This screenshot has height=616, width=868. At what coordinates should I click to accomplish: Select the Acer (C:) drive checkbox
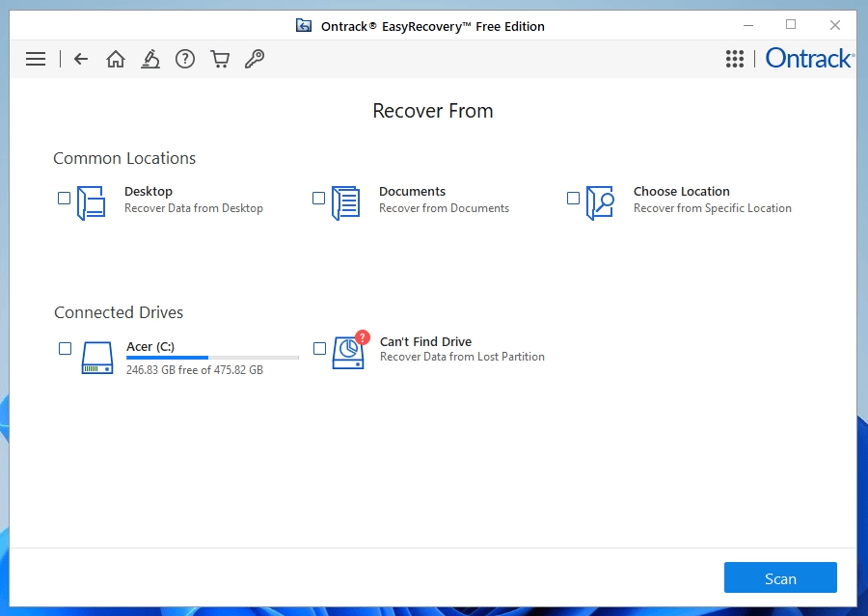tap(65, 348)
